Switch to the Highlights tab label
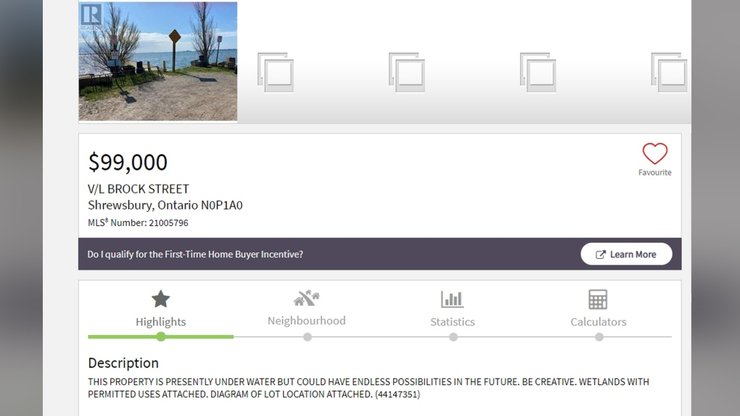 (x=160, y=322)
